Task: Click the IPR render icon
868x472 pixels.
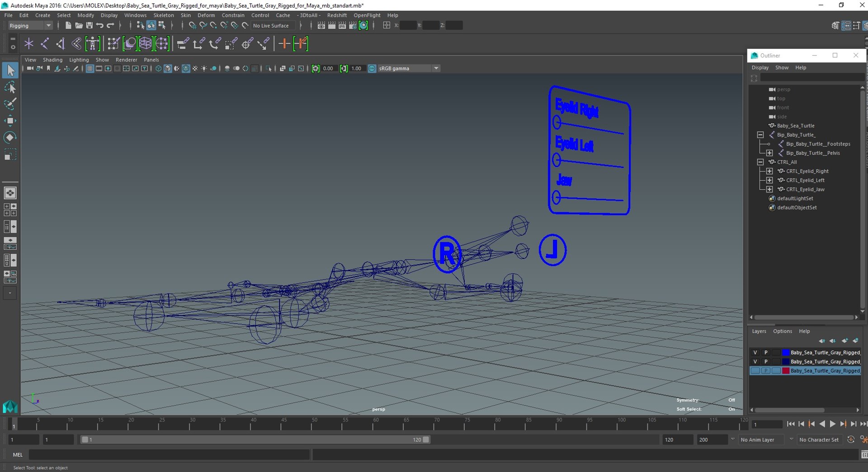Action: click(x=342, y=26)
